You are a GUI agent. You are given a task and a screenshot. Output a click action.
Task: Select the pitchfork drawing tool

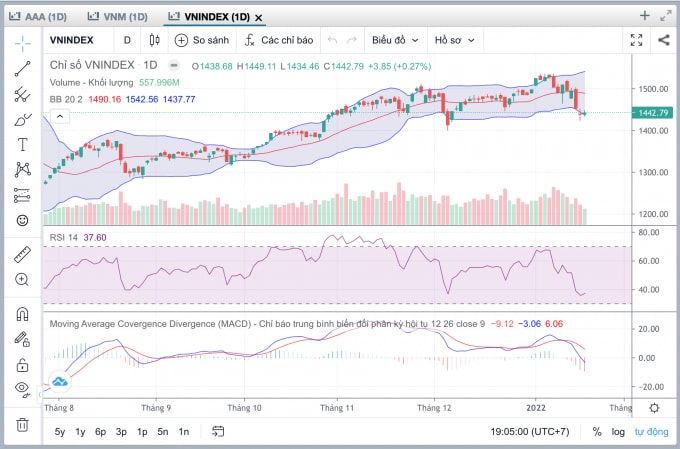click(23, 94)
